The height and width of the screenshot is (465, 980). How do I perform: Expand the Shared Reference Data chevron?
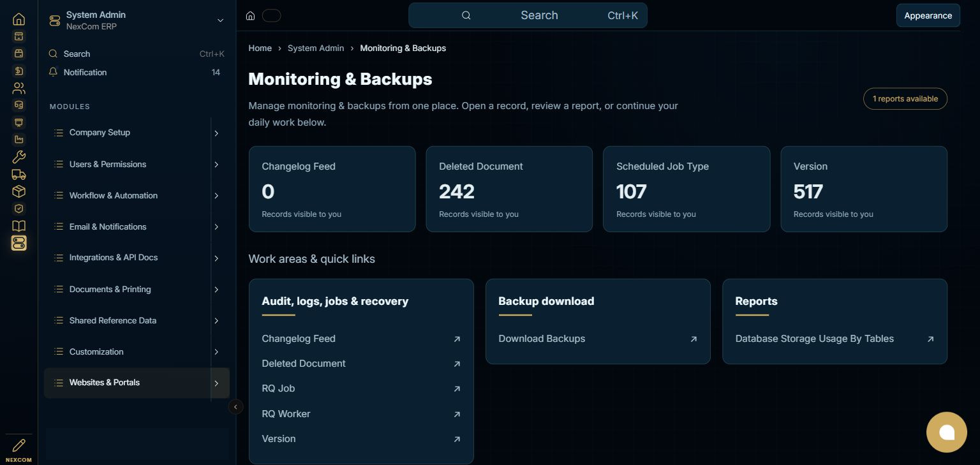(x=216, y=321)
